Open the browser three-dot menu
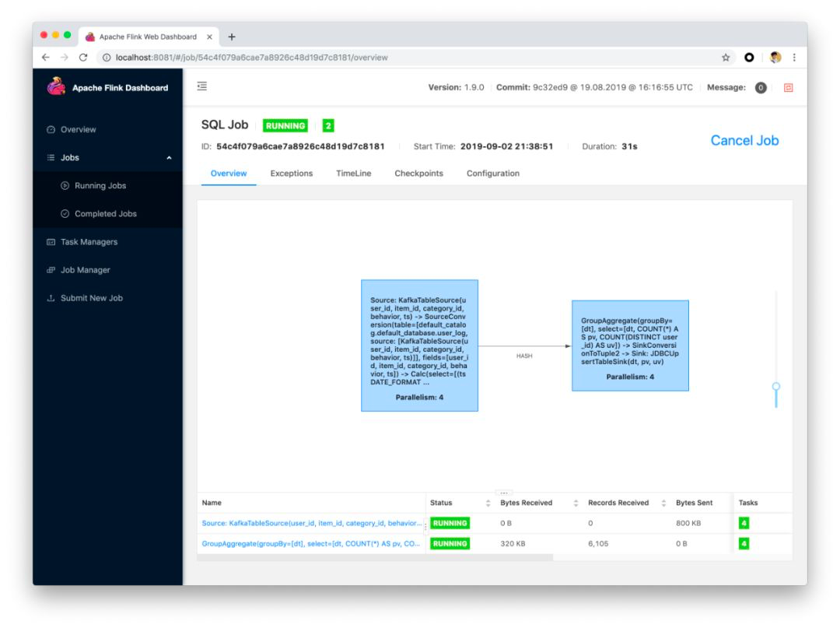The image size is (840, 628). (x=794, y=58)
